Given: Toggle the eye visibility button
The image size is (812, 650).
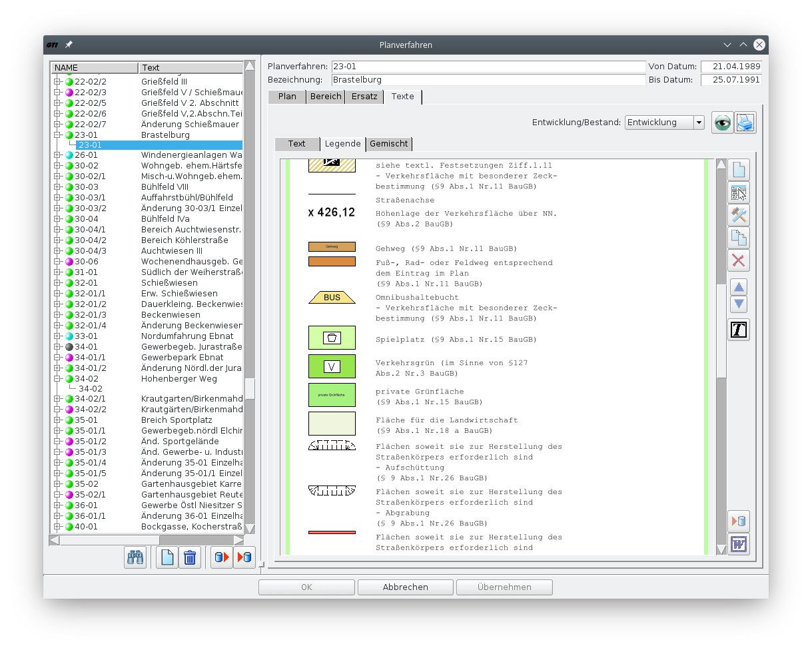Looking at the screenshot, I should pyautogui.click(x=722, y=123).
